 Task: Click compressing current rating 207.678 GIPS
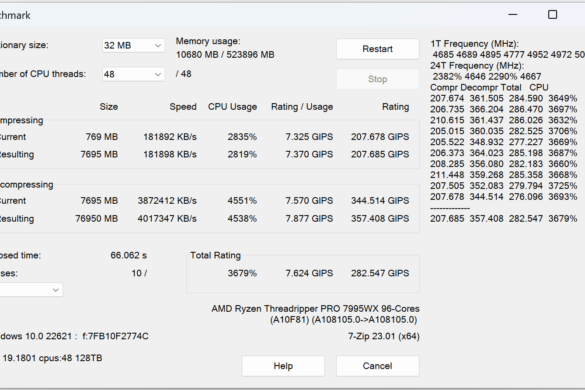(380, 137)
